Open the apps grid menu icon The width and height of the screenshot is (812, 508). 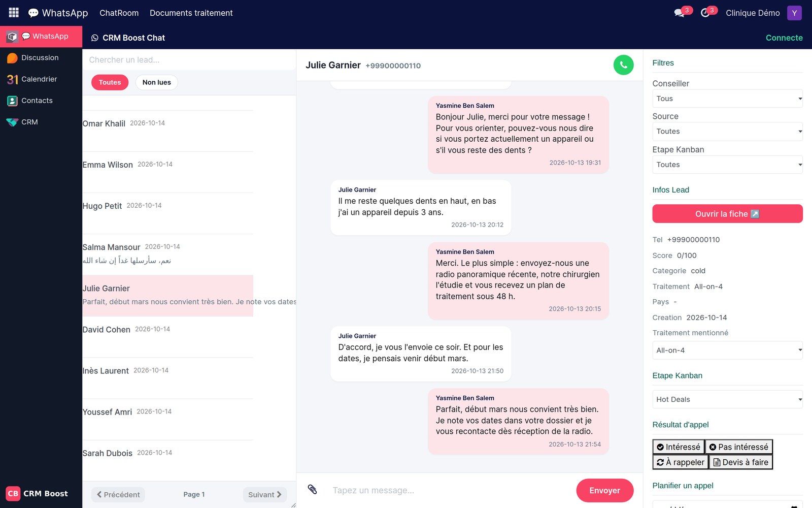(14, 12)
